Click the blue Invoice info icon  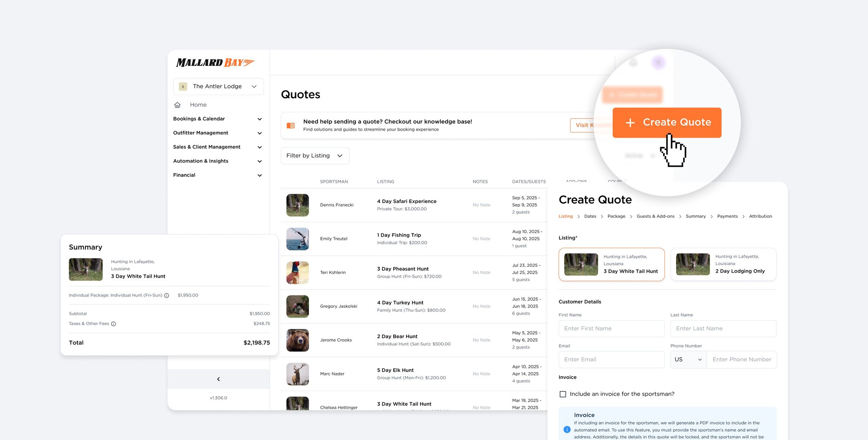[x=567, y=430]
